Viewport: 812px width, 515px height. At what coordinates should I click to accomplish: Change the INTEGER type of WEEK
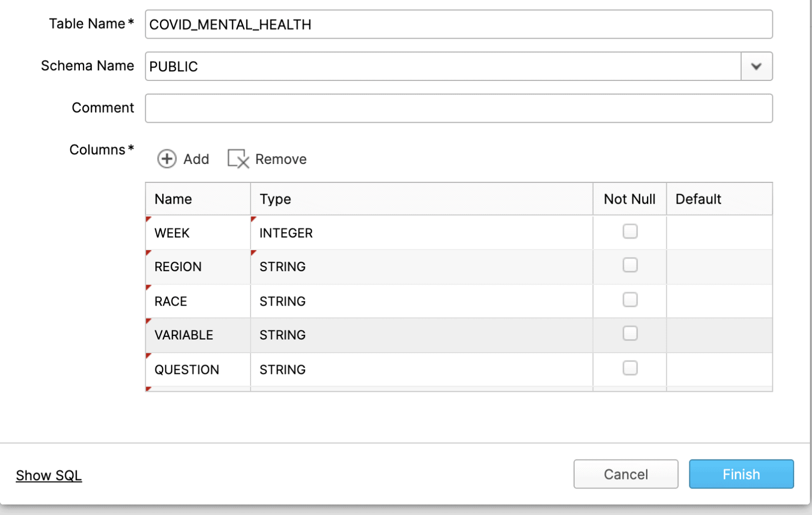click(421, 233)
